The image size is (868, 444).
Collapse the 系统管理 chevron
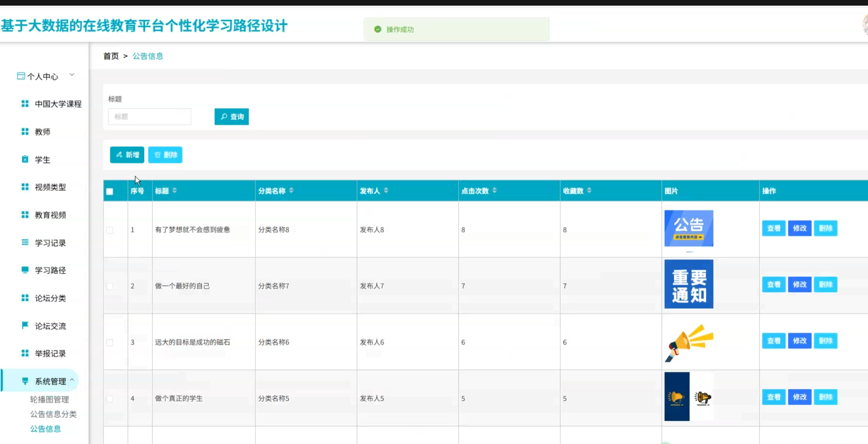[x=72, y=380]
